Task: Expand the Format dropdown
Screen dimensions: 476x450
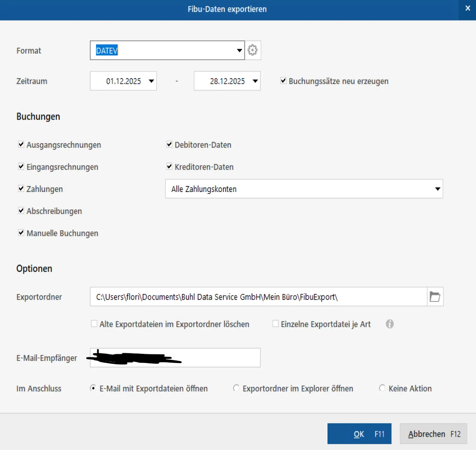Action: [x=239, y=51]
